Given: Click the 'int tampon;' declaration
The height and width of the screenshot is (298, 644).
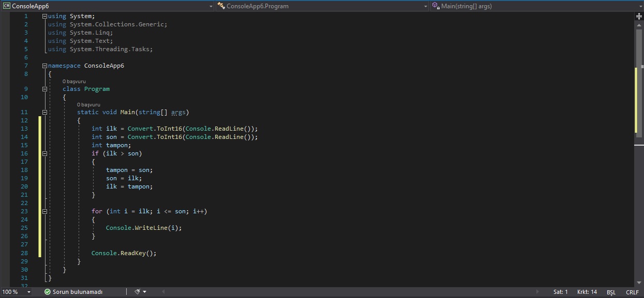Looking at the screenshot, I should coord(111,145).
